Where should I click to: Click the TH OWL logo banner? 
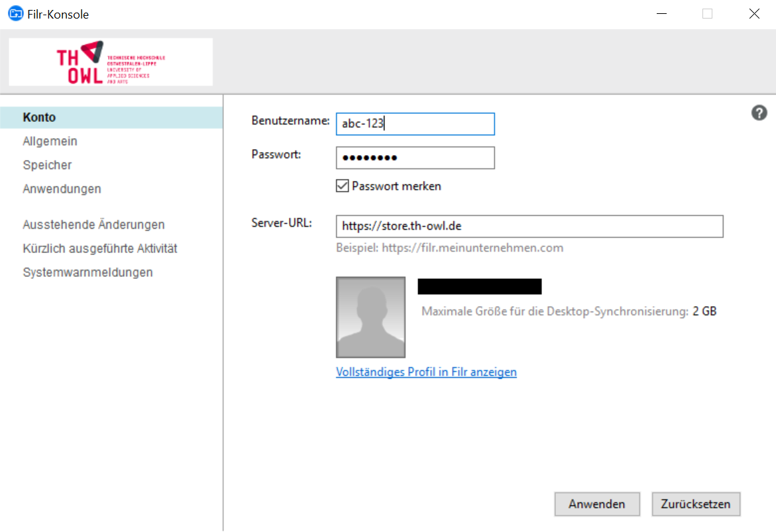click(x=111, y=62)
